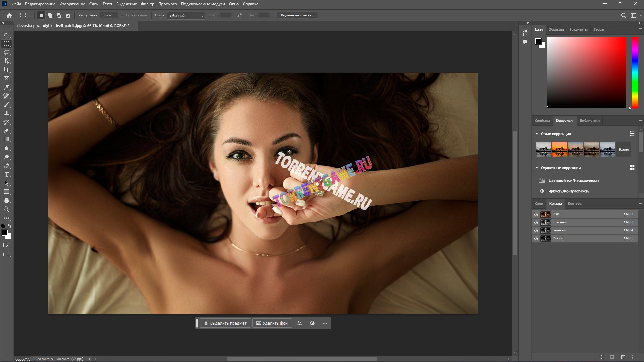Viewport: 644px width, 362px height.
Task: Open the Фильтр menu
Action: (x=147, y=4)
